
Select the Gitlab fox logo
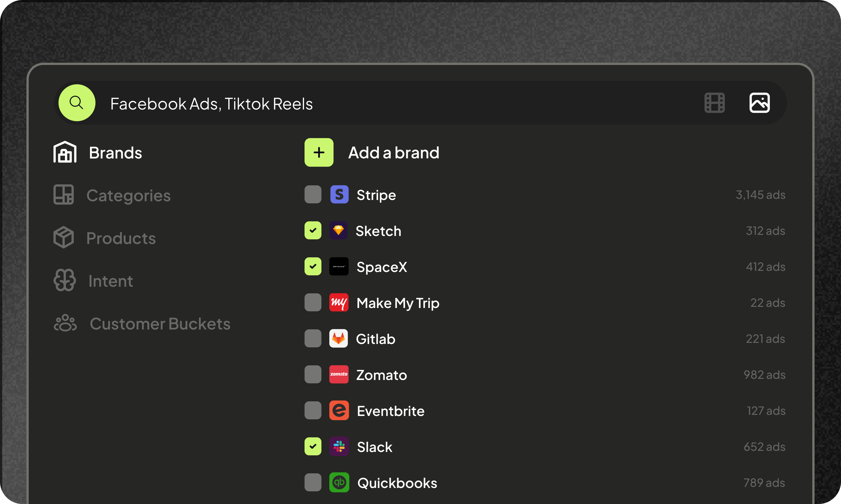[x=339, y=339]
